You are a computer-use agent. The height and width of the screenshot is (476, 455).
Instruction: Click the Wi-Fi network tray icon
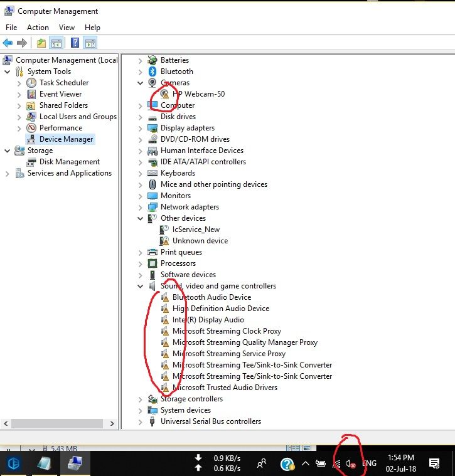pyautogui.click(x=337, y=463)
